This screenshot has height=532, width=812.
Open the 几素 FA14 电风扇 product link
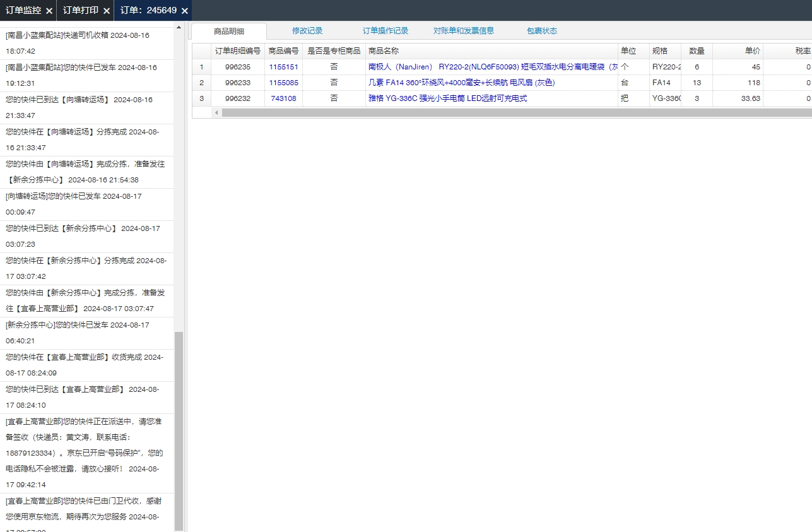[461, 82]
